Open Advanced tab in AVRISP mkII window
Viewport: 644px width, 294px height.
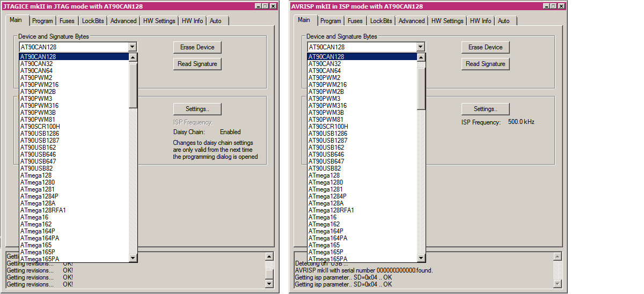point(412,21)
